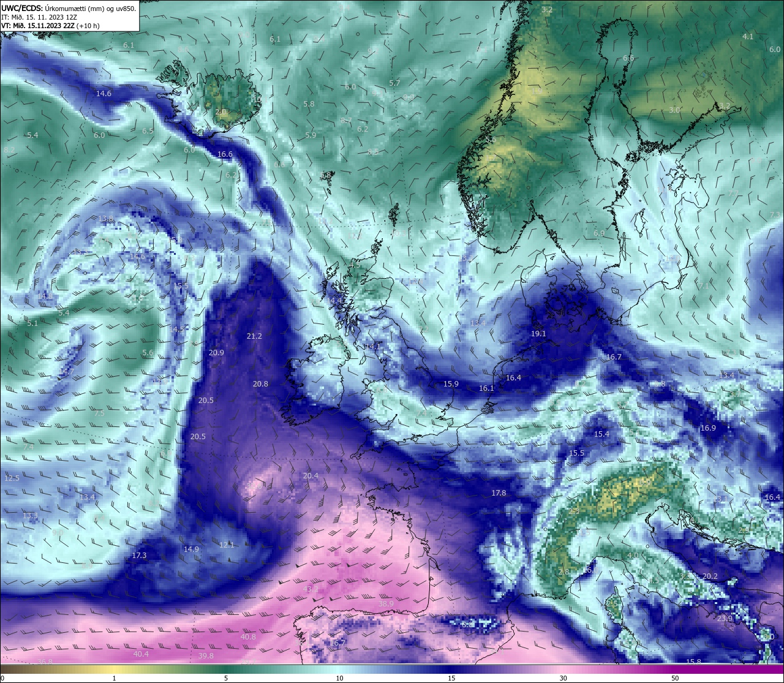The height and width of the screenshot is (683, 784).
Task: Click the '5.7' value label on map
Action: click(394, 83)
